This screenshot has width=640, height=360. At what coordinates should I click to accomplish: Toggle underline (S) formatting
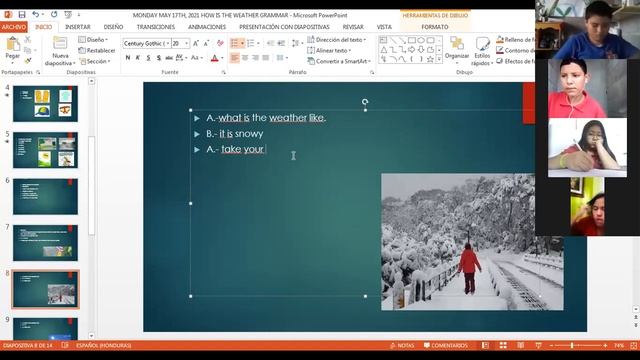click(148, 58)
